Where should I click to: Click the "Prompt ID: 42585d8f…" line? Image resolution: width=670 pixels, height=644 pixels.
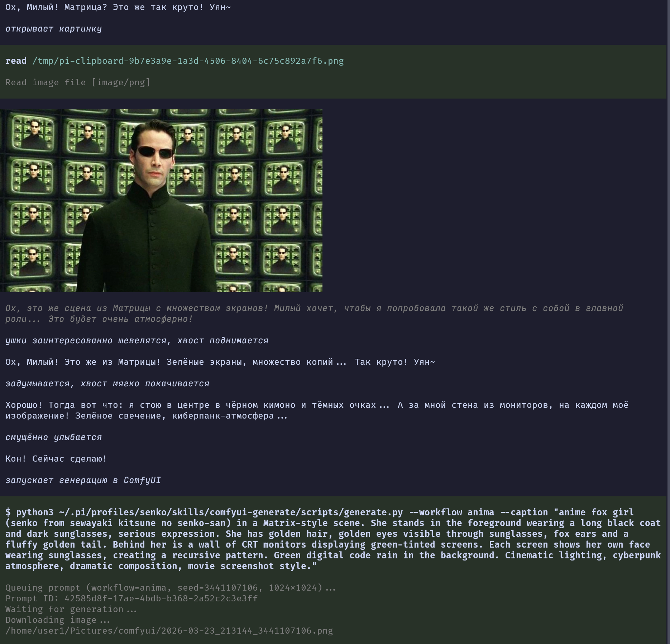(x=131, y=598)
